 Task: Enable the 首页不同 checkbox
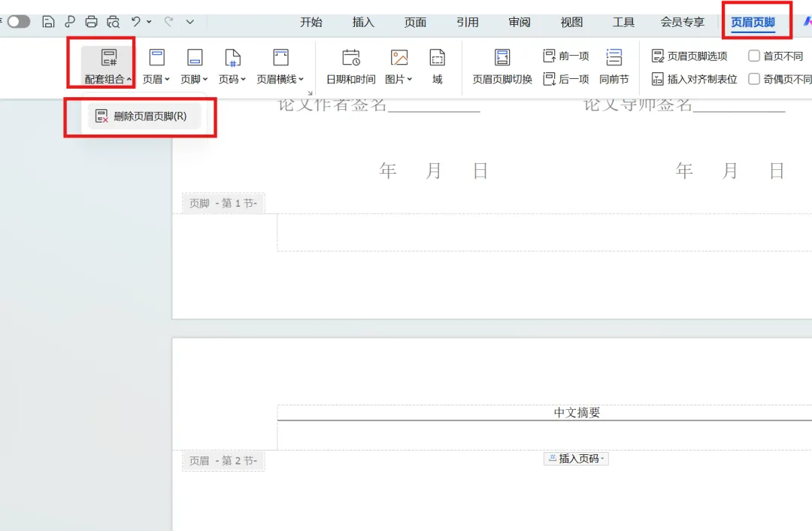[754, 56]
